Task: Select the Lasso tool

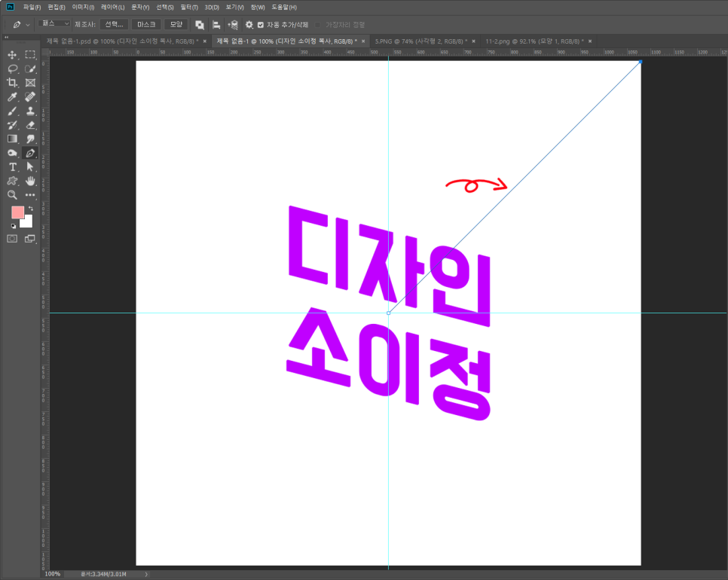Action: (12, 69)
